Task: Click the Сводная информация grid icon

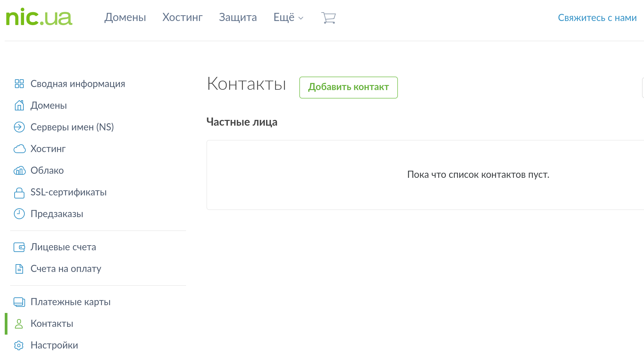Action: [x=19, y=84]
